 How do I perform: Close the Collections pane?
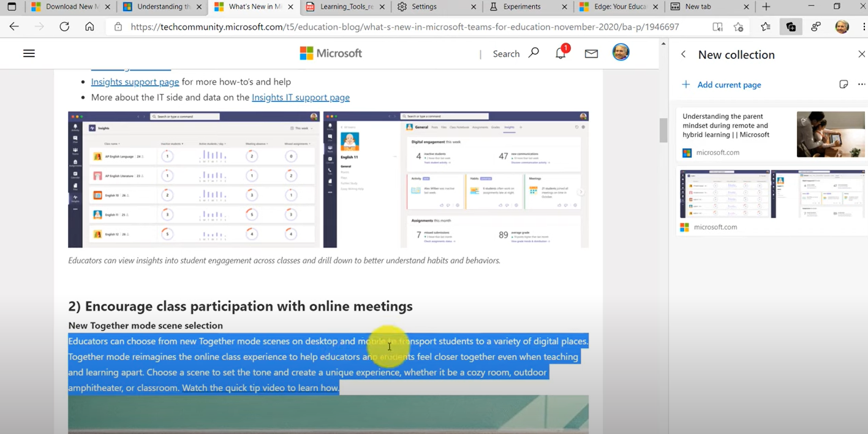[x=861, y=55]
